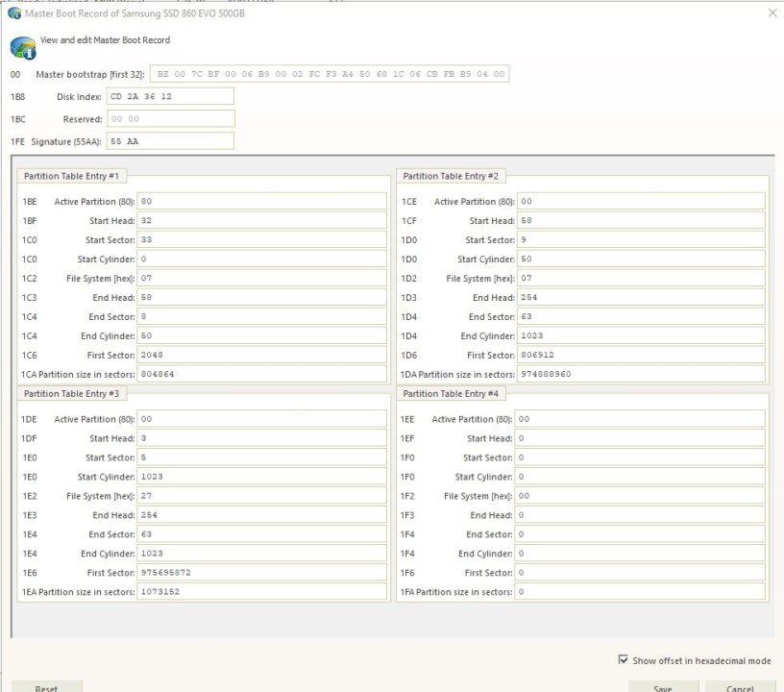Image resolution: width=784 pixels, height=692 pixels.
Task: Click Active Partition field in Entry #4
Action: [641, 419]
